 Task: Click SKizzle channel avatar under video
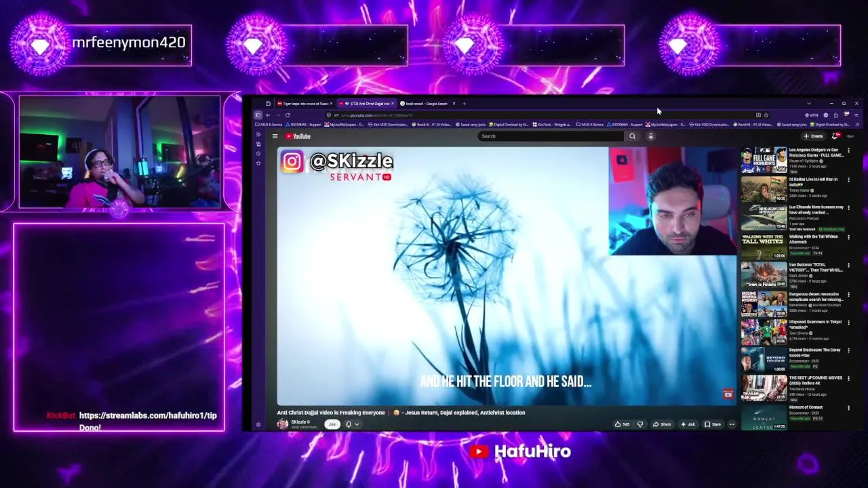[x=283, y=424]
